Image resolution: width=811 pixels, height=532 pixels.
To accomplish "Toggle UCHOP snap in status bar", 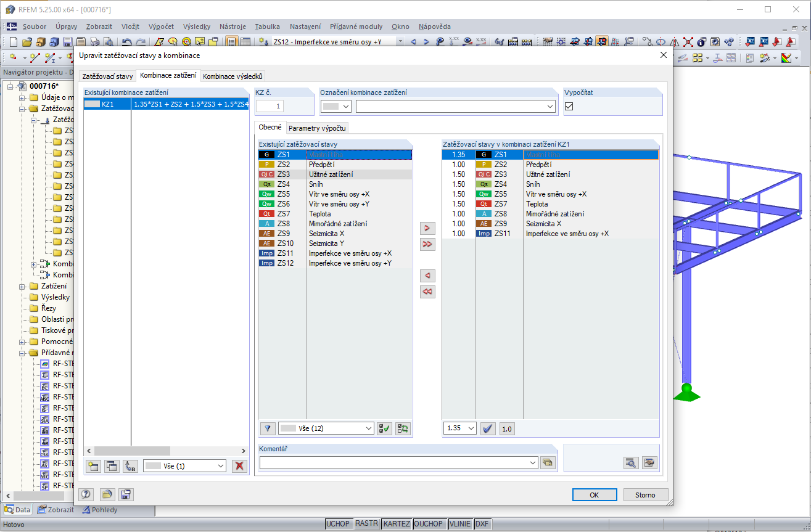I will tap(338, 524).
